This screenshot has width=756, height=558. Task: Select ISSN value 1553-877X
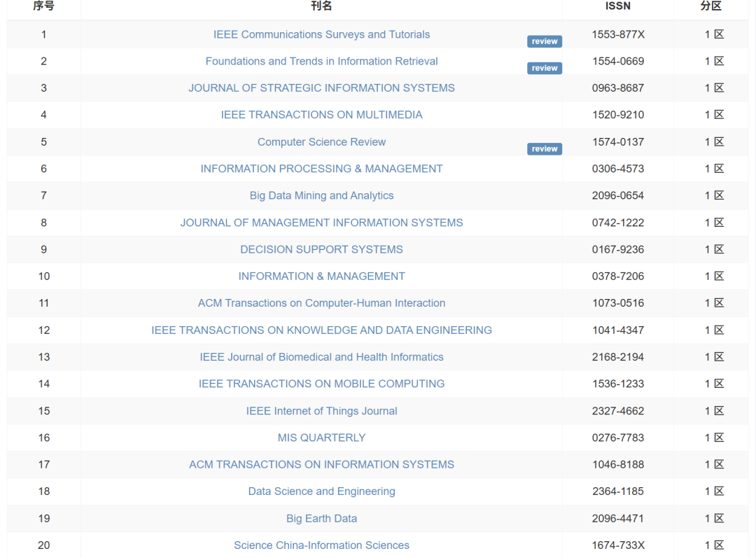(x=618, y=35)
